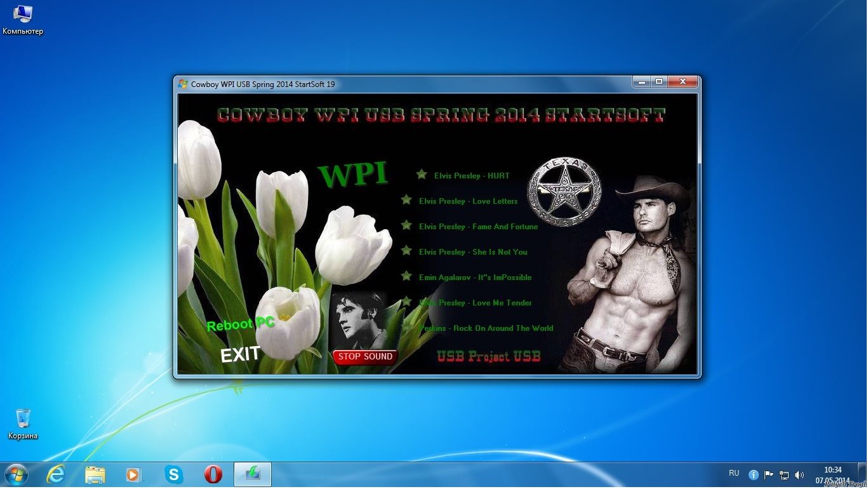This screenshot has height=489, width=868.
Task: Open the Action Center flag icon
Action: click(769, 474)
